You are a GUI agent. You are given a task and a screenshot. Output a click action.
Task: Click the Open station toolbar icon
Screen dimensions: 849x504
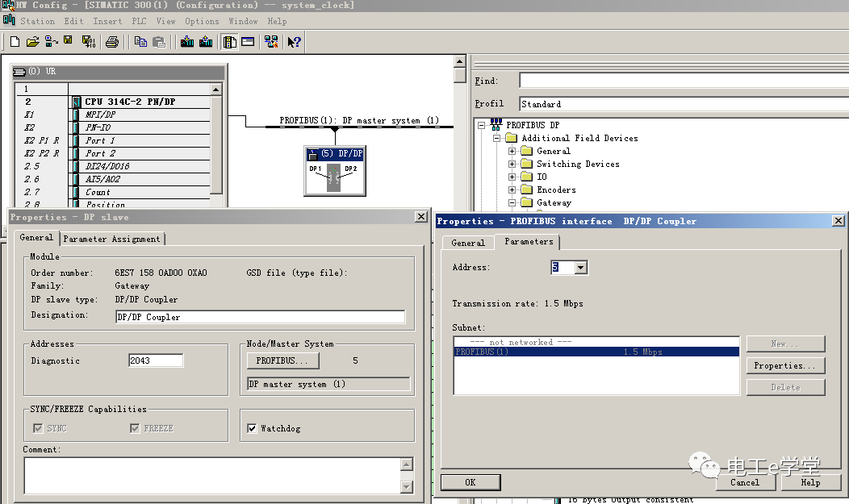click(x=32, y=42)
